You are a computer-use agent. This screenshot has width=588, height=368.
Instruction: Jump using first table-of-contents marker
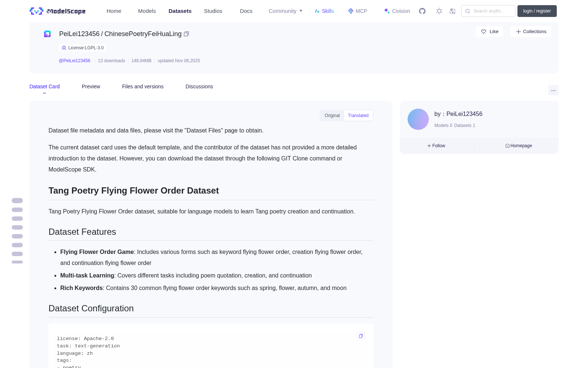17,201
